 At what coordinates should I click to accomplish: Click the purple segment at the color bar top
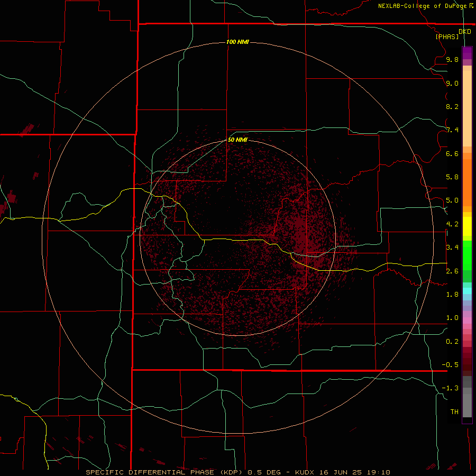[x=467, y=53]
